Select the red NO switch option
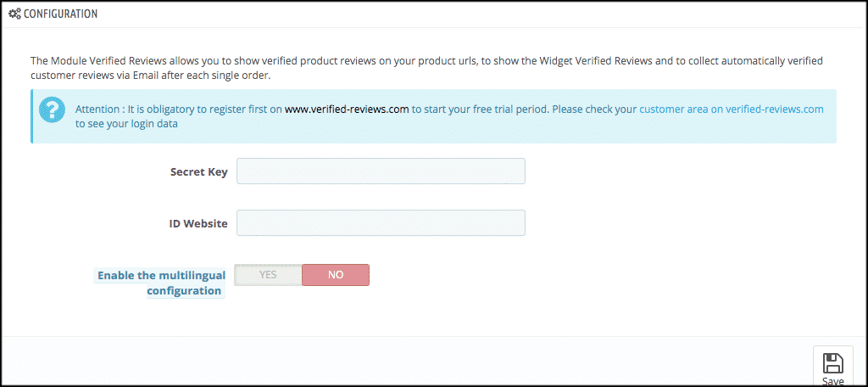 coord(336,275)
